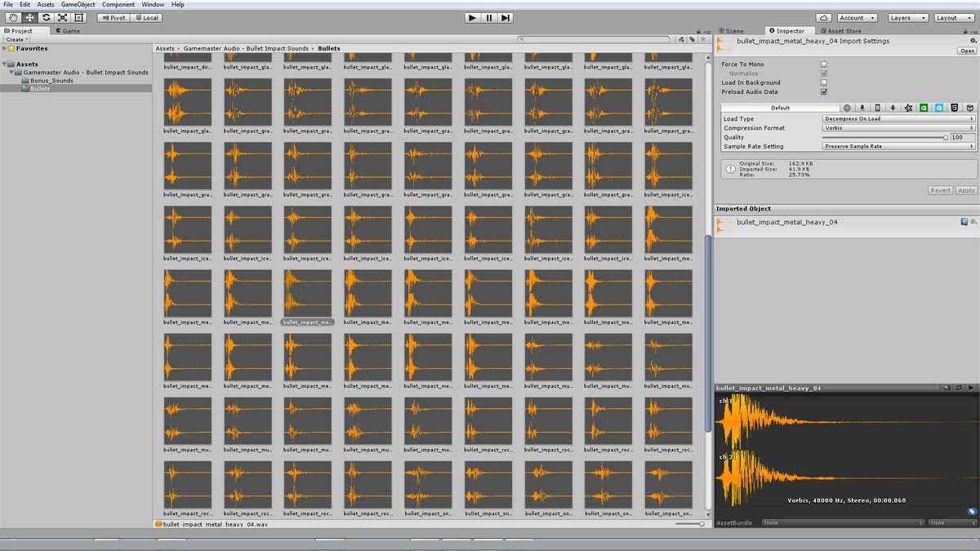Click the Quality value field 100
Screen dimensions: 980x551
coord(963,137)
